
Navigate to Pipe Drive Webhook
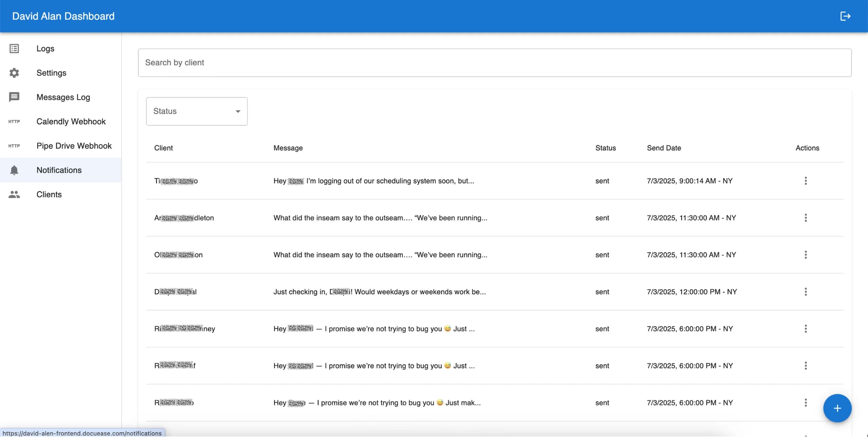point(61,146)
